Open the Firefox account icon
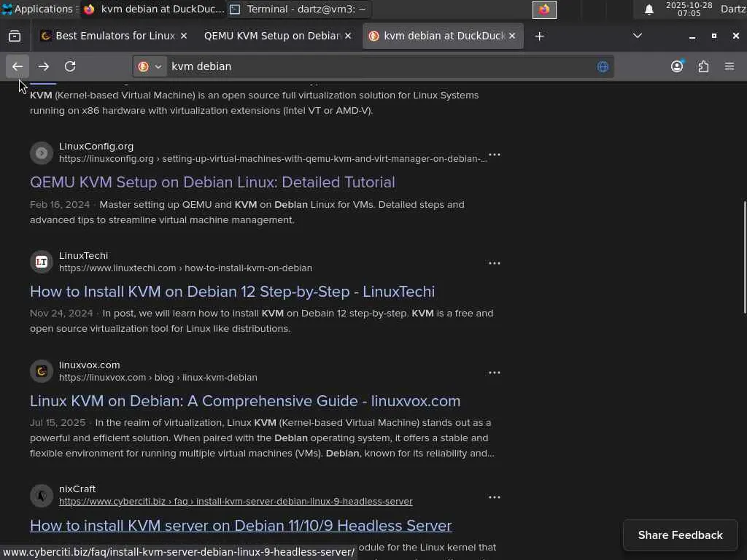 677,66
